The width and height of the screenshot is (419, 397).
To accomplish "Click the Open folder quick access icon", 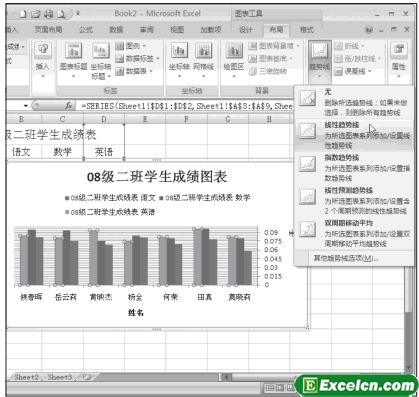I will 35,14.
